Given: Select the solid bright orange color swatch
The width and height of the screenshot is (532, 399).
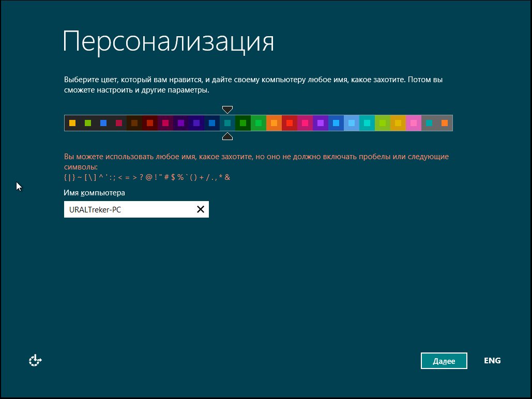Looking at the screenshot, I should (x=274, y=123).
